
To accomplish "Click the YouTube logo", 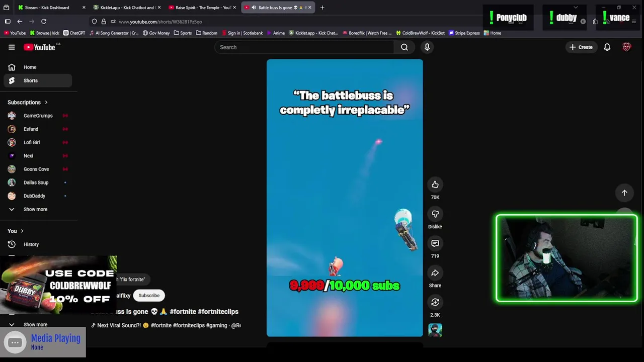I will point(39,47).
